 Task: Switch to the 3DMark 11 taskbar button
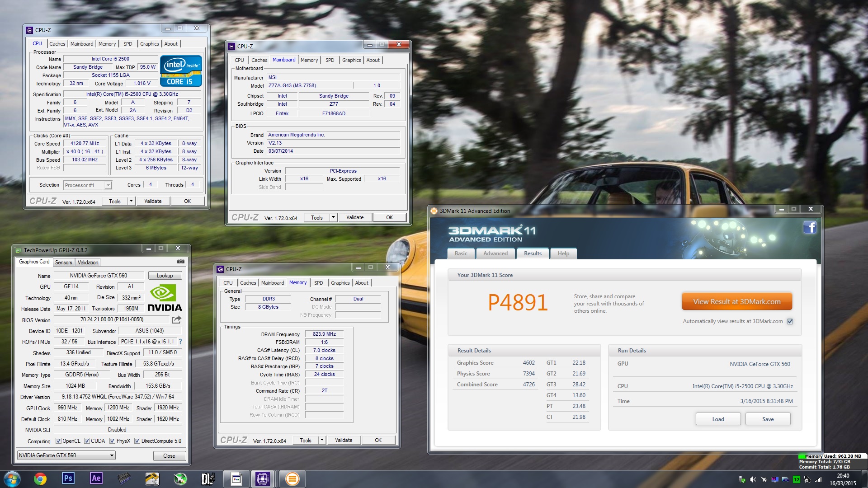(x=292, y=479)
